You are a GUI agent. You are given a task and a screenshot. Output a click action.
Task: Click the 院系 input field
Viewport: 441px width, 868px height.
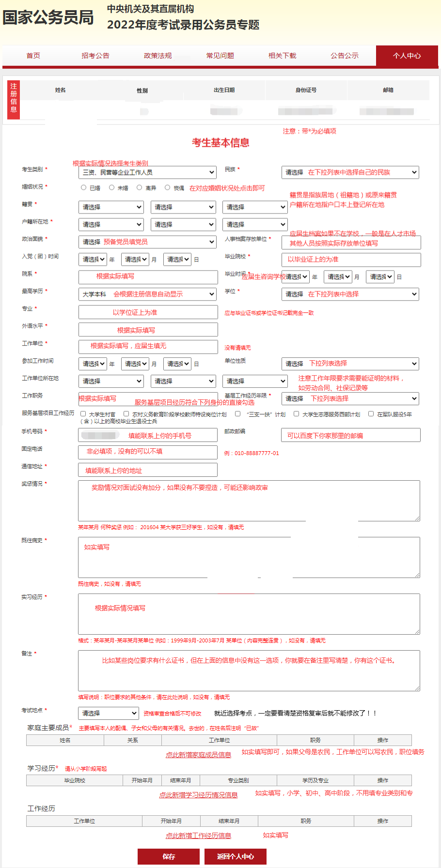[x=148, y=277]
